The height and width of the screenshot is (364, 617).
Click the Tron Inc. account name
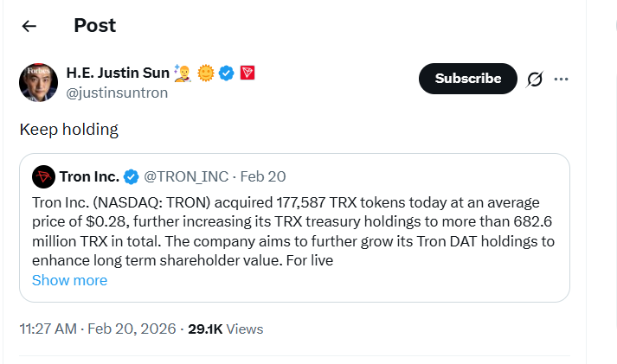pos(89,177)
